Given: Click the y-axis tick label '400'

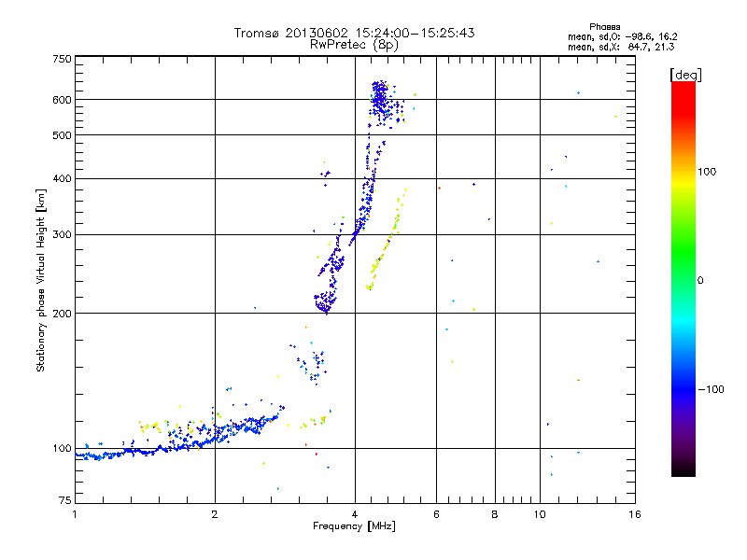Looking at the screenshot, I should (62, 178).
